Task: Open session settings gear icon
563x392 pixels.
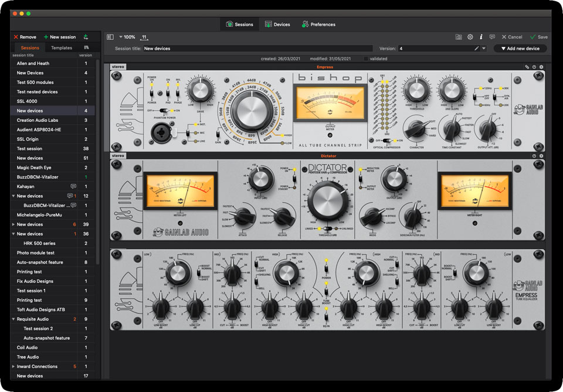Action: coord(470,37)
